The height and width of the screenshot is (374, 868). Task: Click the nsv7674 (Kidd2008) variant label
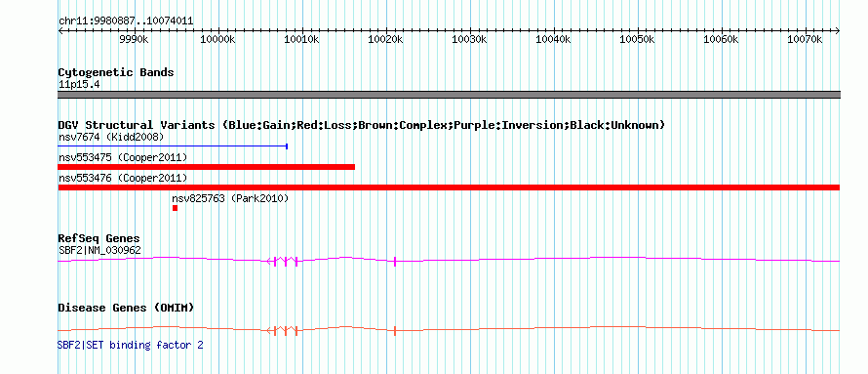[x=111, y=137]
